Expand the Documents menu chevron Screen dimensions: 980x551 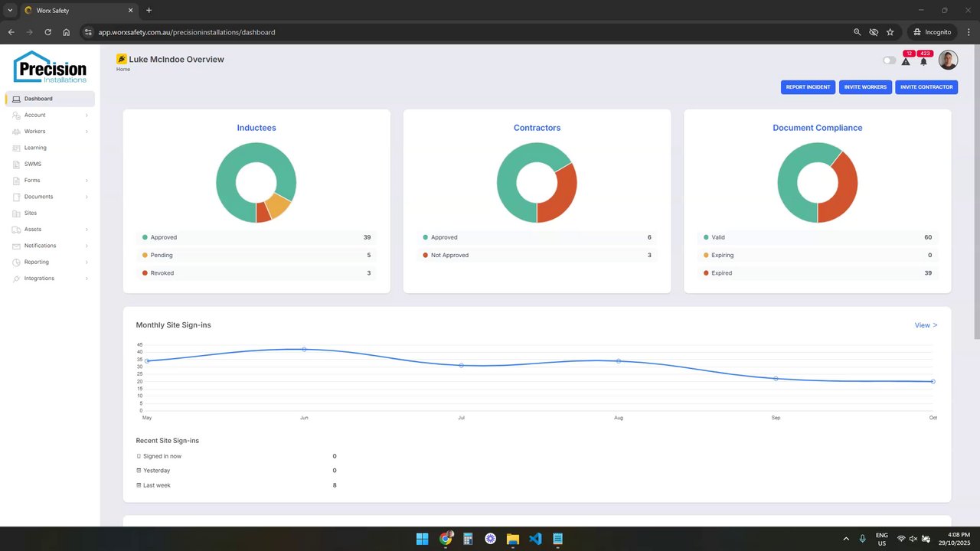pyautogui.click(x=87, y=197)
